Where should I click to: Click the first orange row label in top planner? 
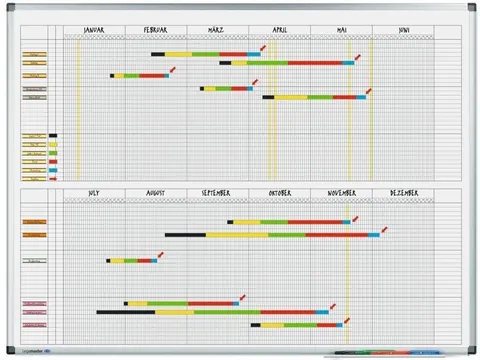pos(34,54)
